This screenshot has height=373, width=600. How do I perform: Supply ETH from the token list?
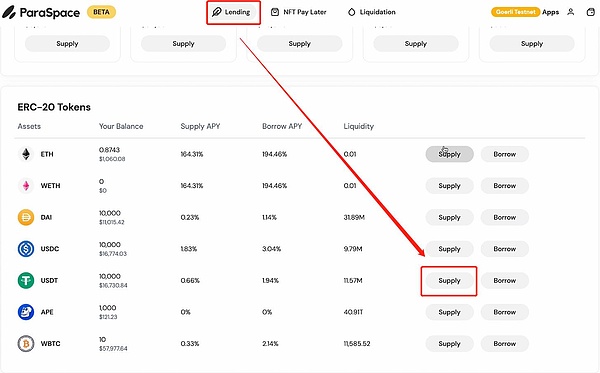(450, 154)
